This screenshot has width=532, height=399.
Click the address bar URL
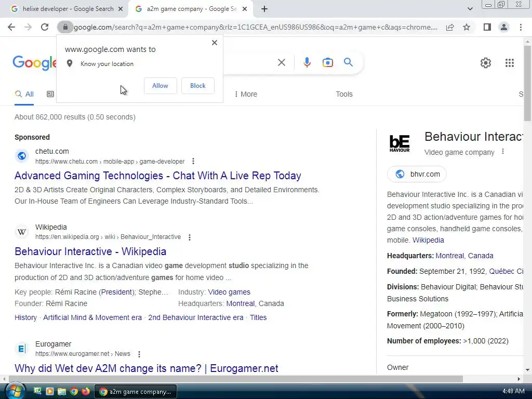click(x=256, y=27)
